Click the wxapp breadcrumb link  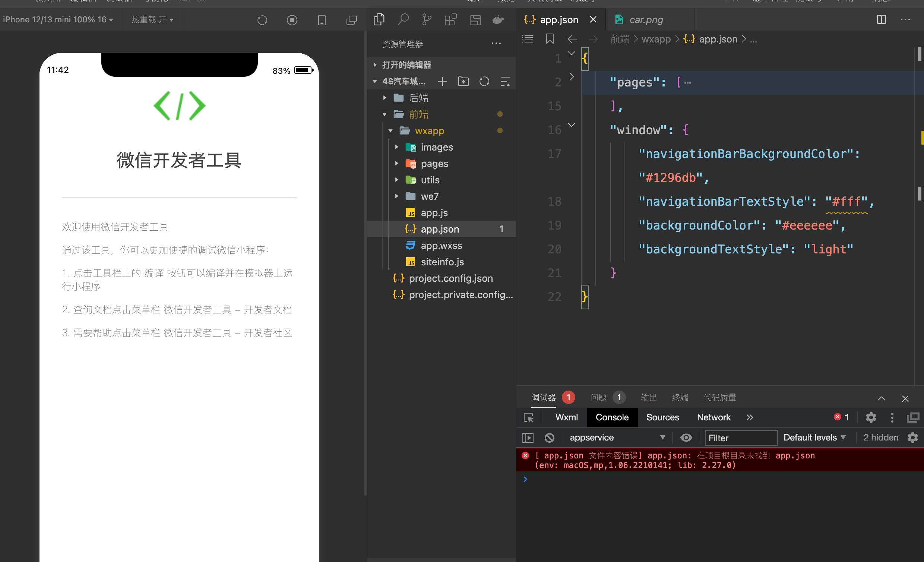coord(656,39)
